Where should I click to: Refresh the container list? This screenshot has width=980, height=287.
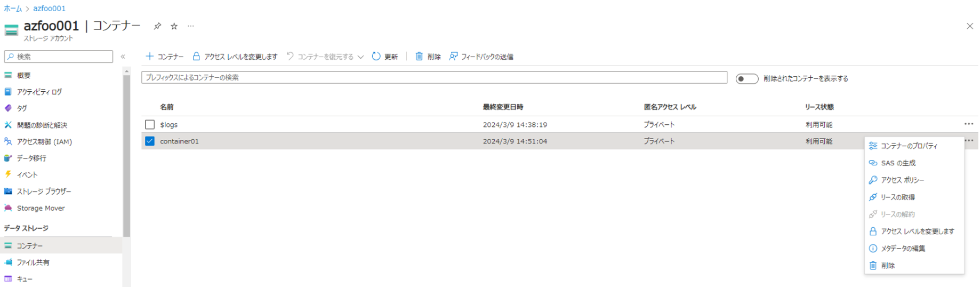[x=384, y=57]
